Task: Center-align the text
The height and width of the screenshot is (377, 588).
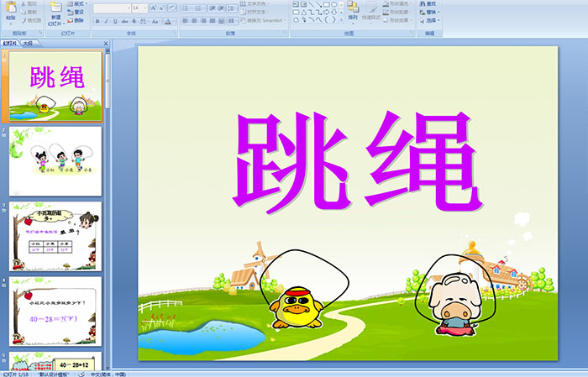Action: (x=194, y=21)
